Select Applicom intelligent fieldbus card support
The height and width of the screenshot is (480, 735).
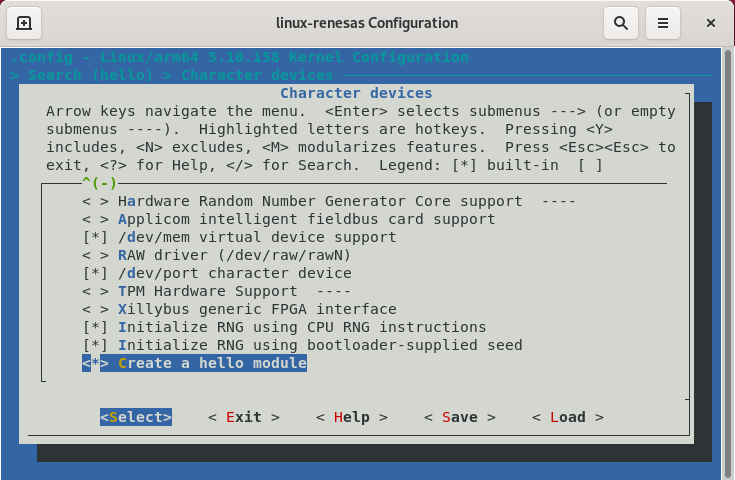305,219
